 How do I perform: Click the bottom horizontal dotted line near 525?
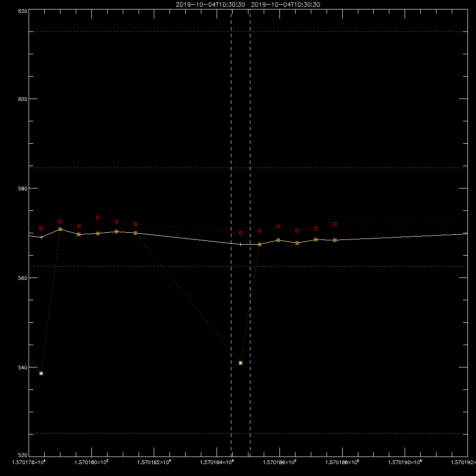pyautogui.click(x=248, y=434)
